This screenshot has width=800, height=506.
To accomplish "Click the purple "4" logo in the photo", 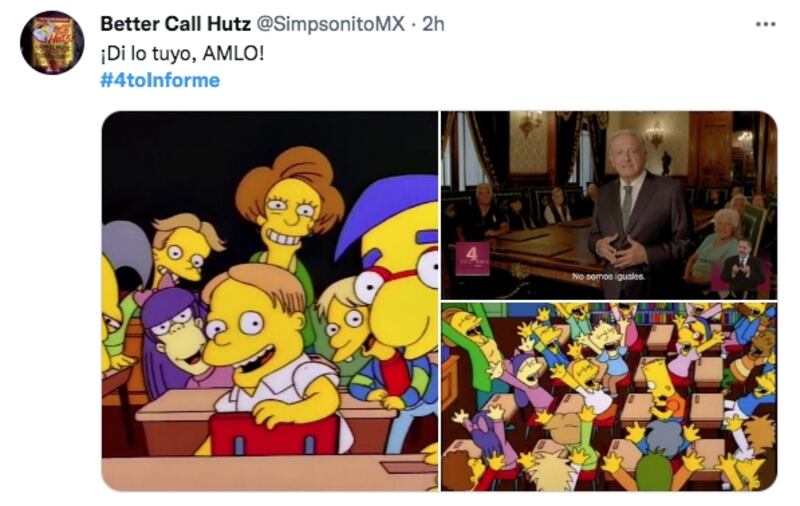I will click(x=472, y=258).
